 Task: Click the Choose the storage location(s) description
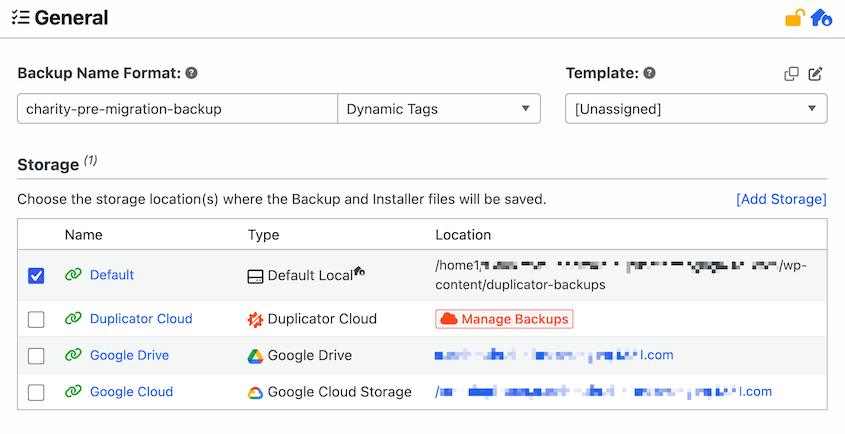pyautogui.click(x=282, y=199)
